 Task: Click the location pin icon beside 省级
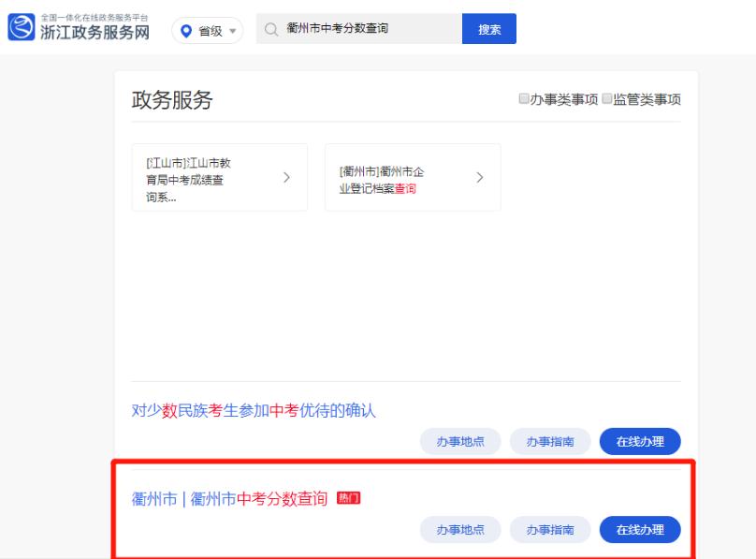(x=188, y=30)
